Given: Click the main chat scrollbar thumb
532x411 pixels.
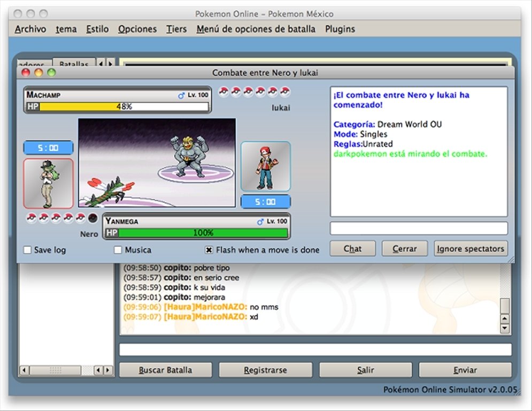Looking at the screenshot, I should pos(505,306).
